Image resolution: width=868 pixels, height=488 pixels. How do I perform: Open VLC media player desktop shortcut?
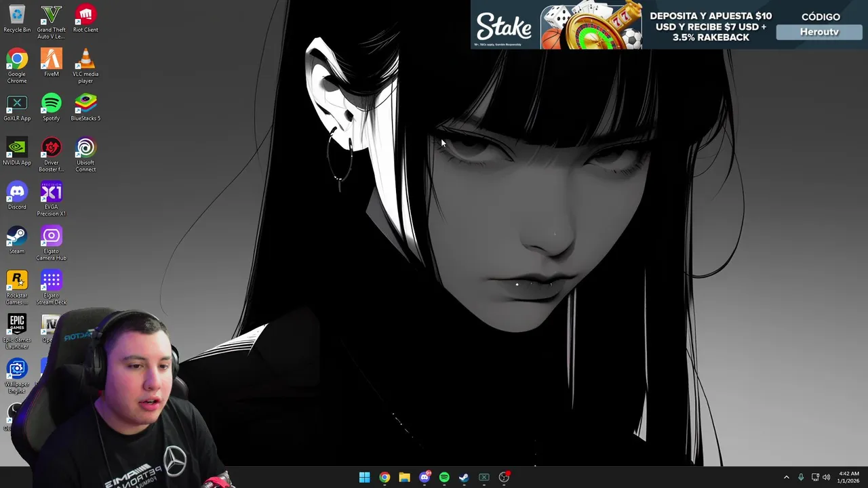pos(85,66)
